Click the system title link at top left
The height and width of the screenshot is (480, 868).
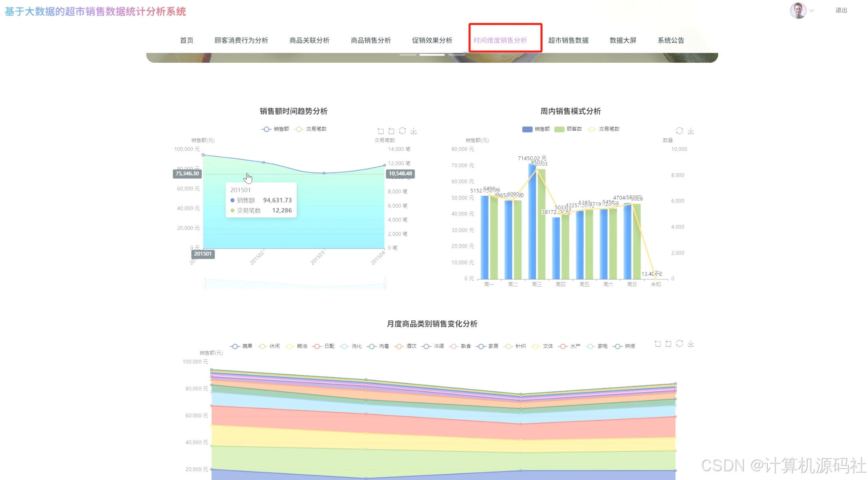(x=96, y=12)
